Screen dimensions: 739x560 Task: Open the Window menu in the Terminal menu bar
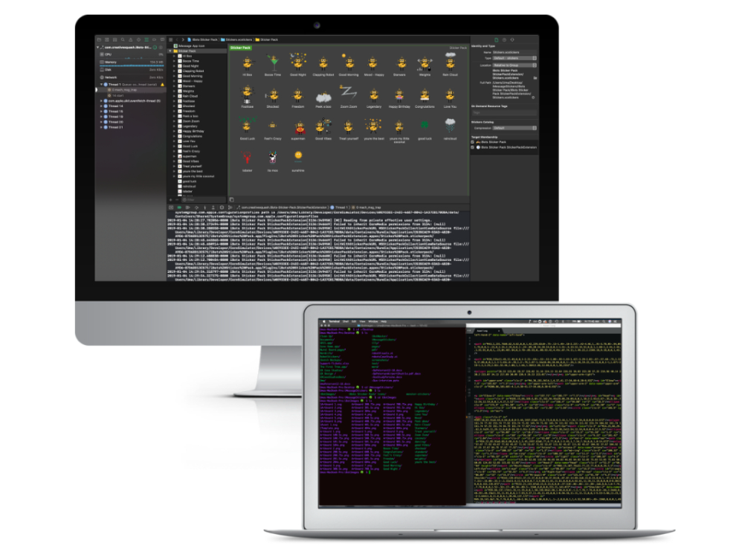pyautogui.click(x=372, y=321)
